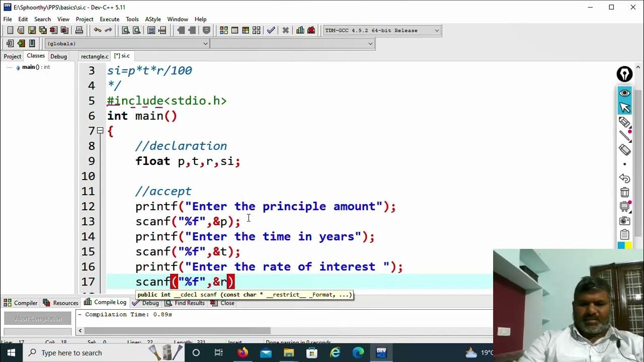The image size is (644, 362).
Task: Click the clipboard annotation icon
Action: [624, 234]
